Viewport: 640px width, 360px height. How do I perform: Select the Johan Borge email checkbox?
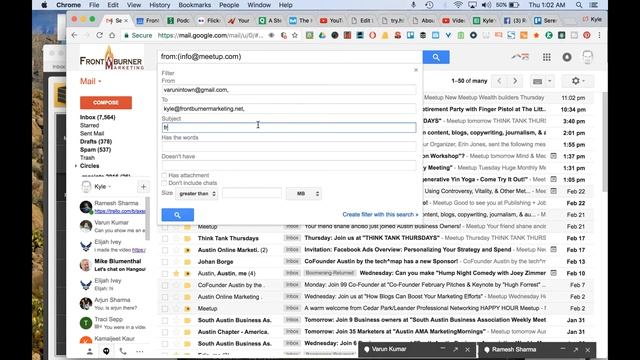[165, 262]
